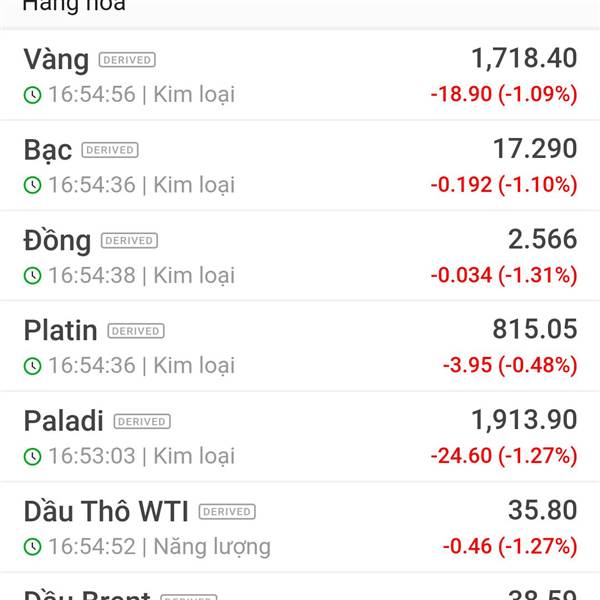
Task: Open Platin price 815.05
Action: point(535,329)
